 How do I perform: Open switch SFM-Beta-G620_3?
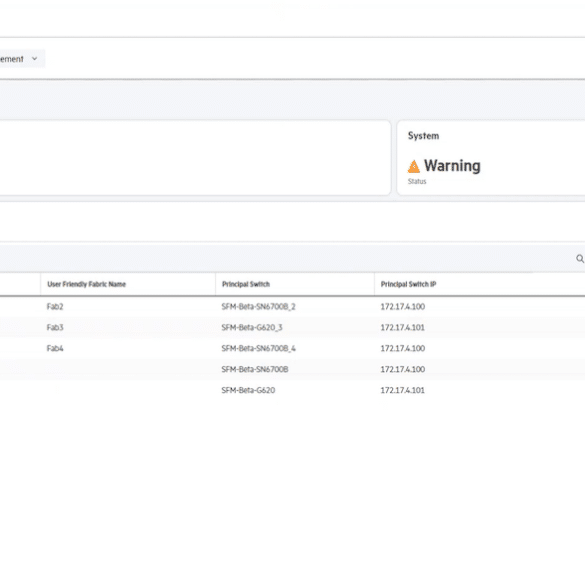point(252,328)
